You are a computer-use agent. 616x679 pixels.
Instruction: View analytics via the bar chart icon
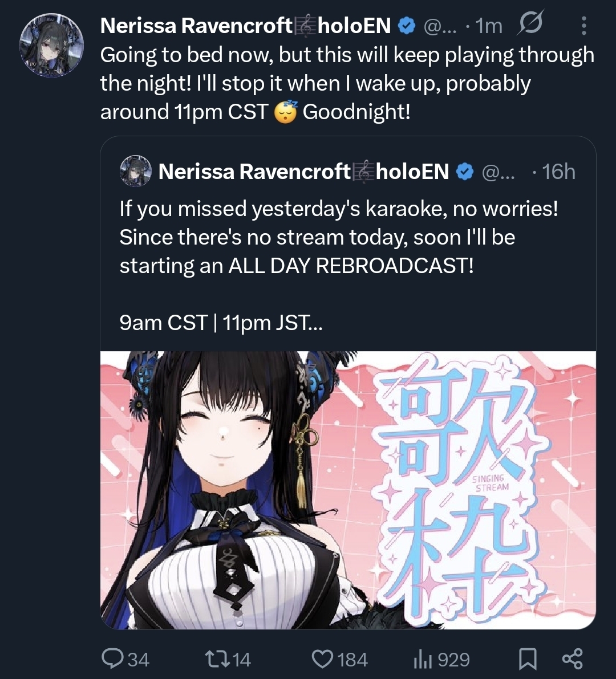coord(423,660)
